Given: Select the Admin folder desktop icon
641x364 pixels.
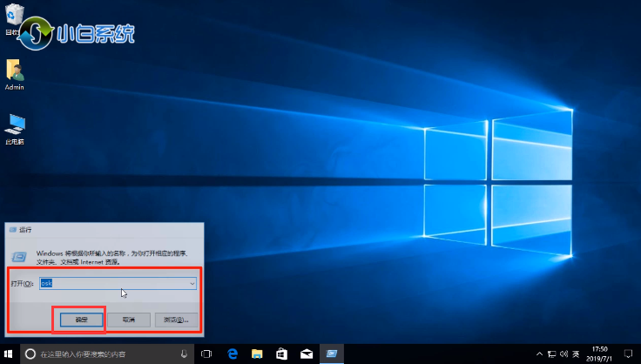Looking at the screenshot, I should click(14, 71).
